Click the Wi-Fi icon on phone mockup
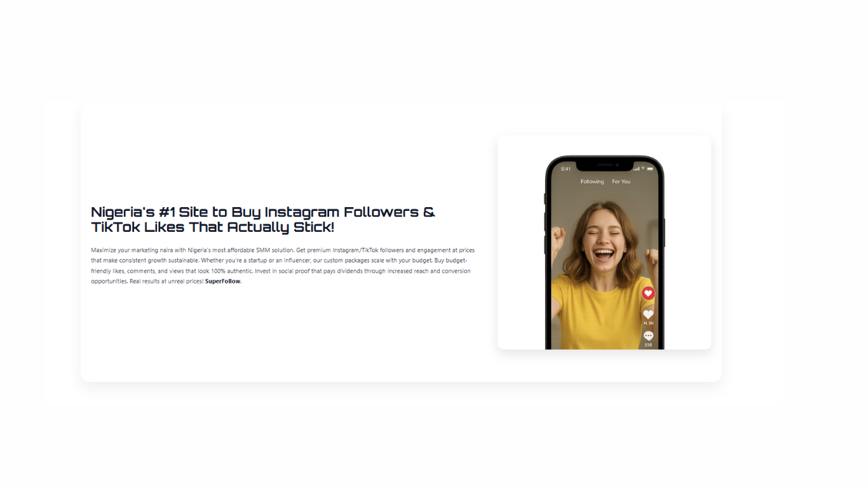This screenshot has width=868, height=488. [x=643, y=168]
